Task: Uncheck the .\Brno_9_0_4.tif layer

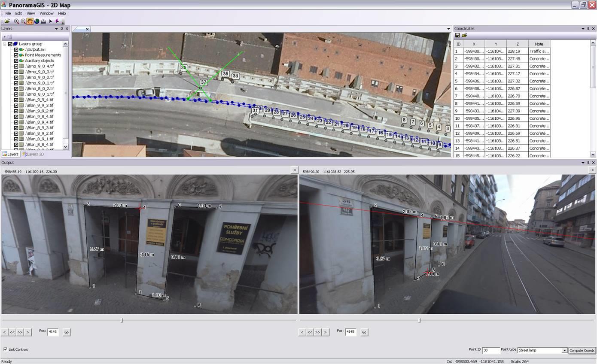Action: (16, 66)
